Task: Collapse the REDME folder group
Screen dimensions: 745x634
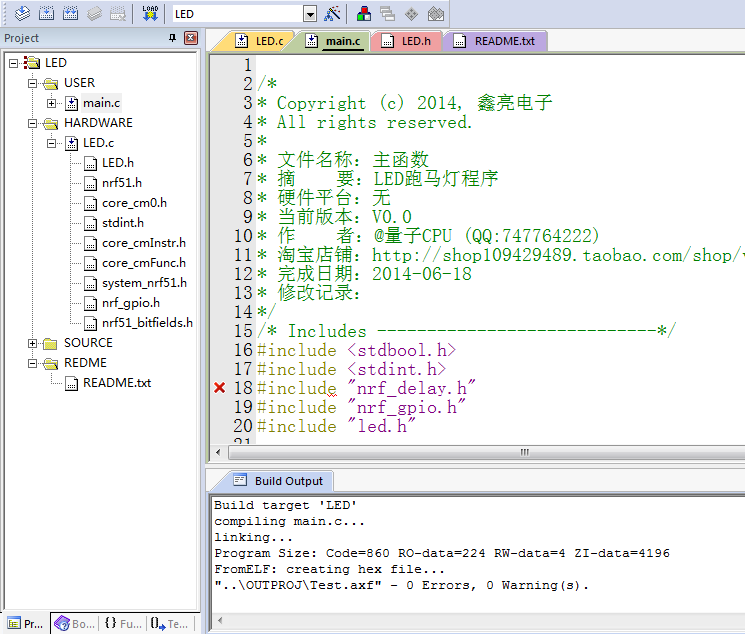Action: coord(32,363)
